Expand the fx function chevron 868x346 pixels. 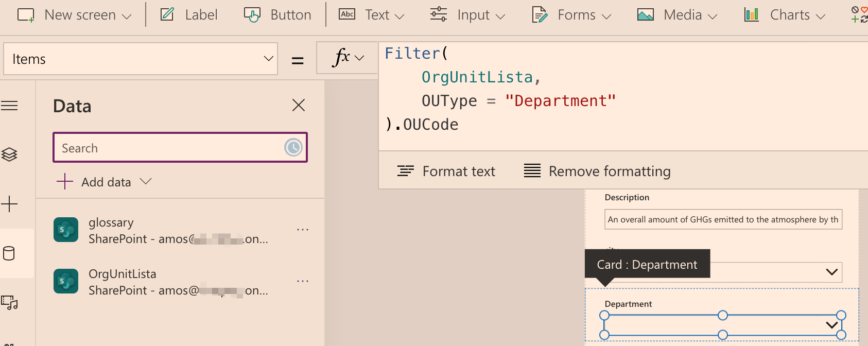coord(359,58)
